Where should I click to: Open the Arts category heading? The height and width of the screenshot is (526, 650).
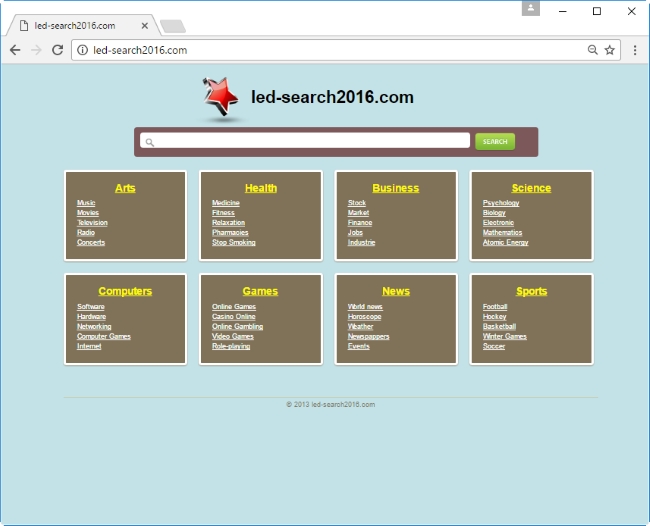coord(125,188)
